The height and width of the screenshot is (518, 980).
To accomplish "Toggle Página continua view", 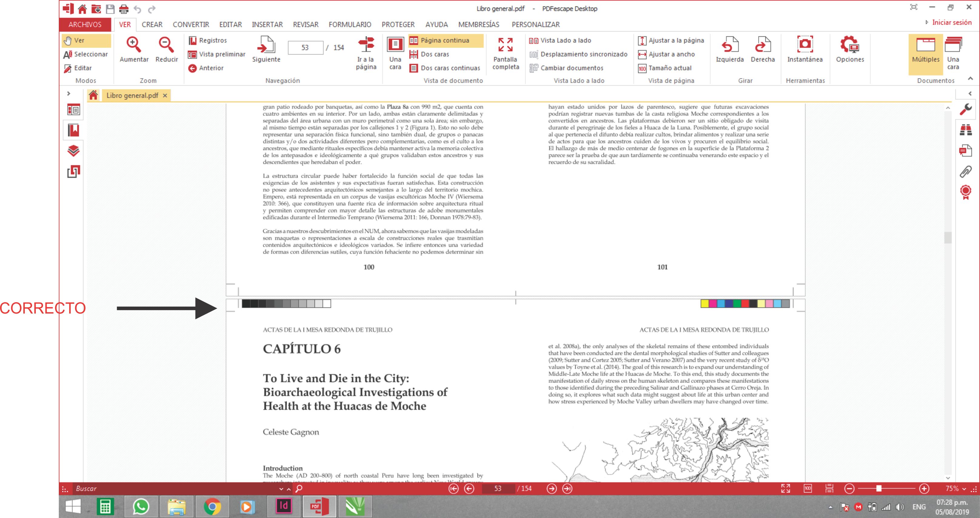I will [x=445, y=40].
